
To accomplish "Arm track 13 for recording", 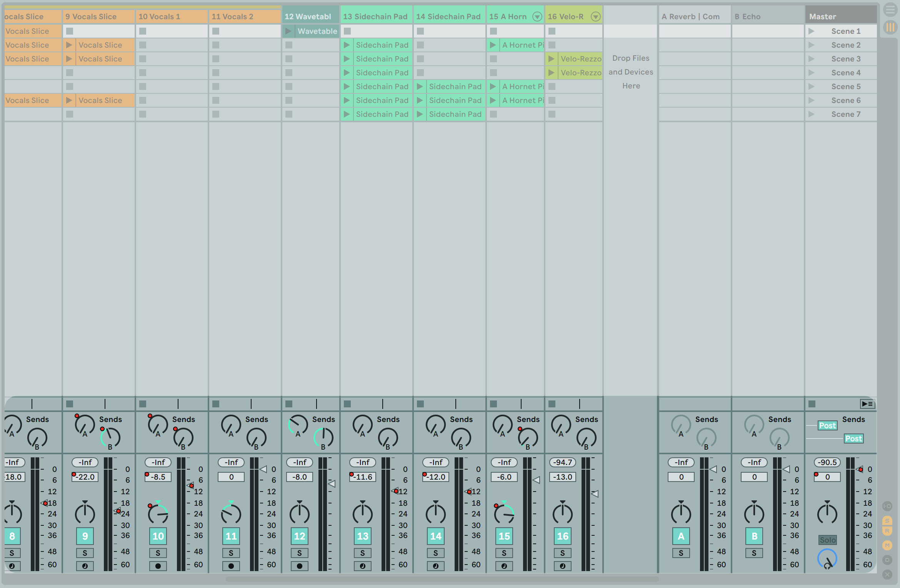I will (x=363, y=566).
